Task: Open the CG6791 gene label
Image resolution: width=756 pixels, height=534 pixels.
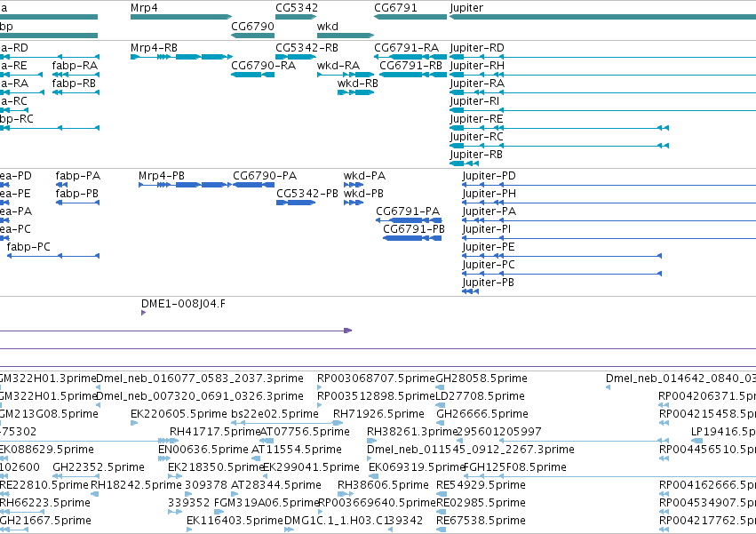Action: [x=395, y=8]
